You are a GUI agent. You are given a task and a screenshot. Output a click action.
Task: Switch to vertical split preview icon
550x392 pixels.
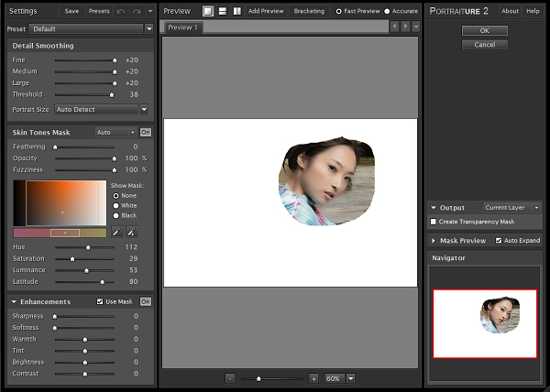(x=237, y=11)
